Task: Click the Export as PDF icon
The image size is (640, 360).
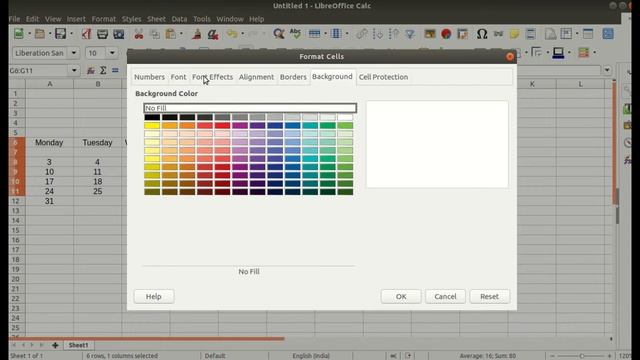Action: [x=86, y=34]
